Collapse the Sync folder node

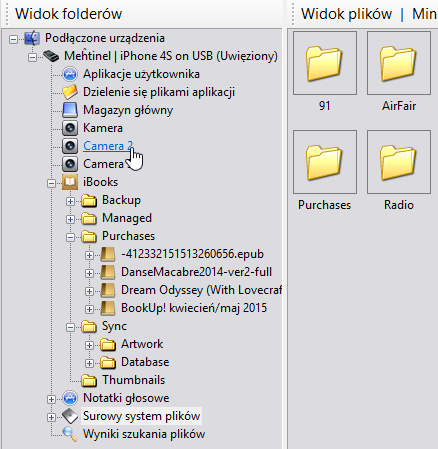click(70, 327)
